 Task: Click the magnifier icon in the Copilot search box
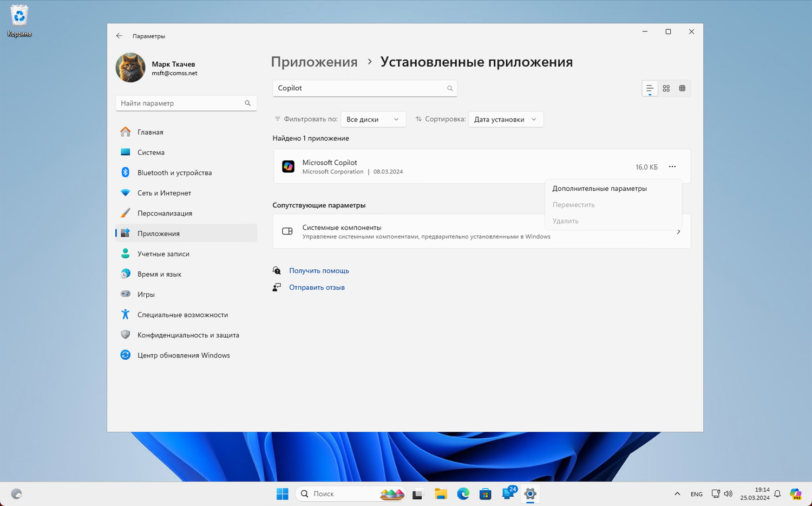(450, 88)
